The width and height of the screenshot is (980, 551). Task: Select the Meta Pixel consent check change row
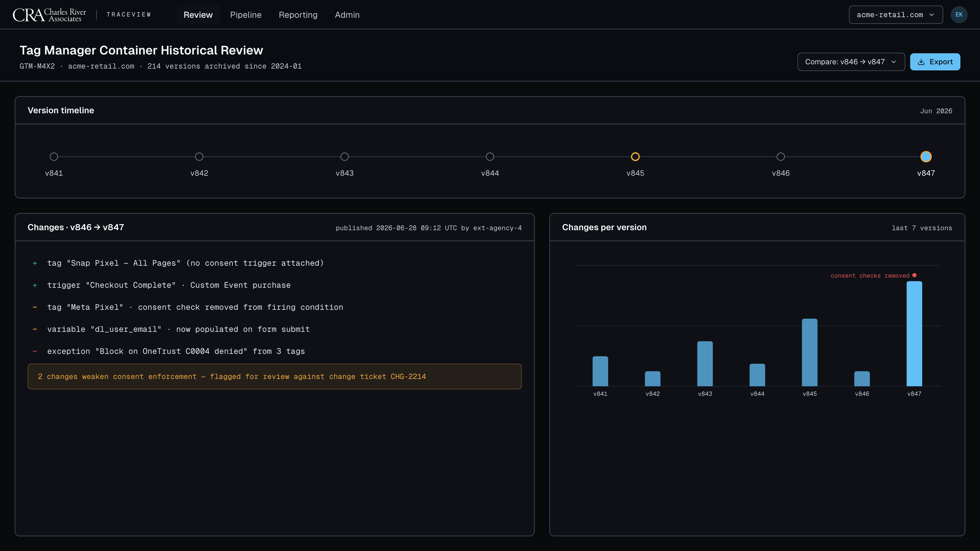pyautogui.click(x=274, y=307)
